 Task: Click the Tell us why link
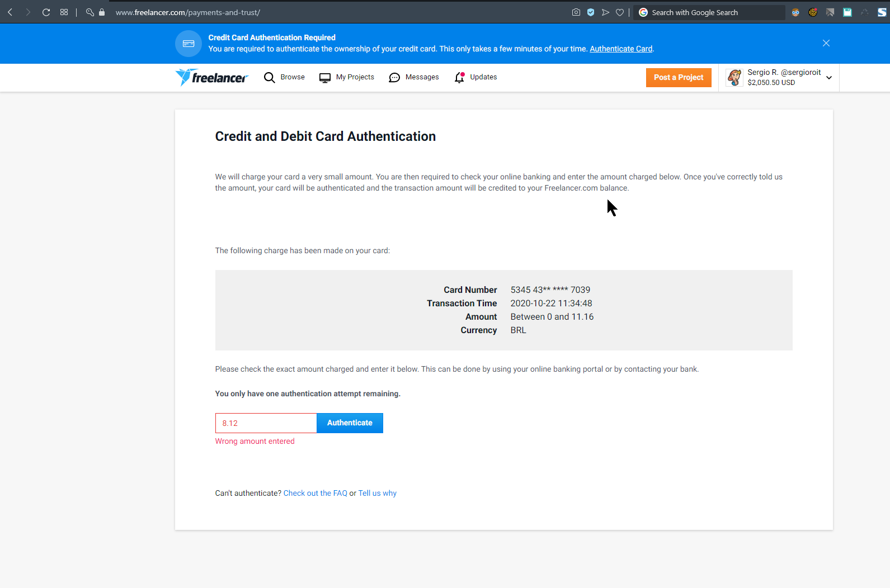(378, 493)
